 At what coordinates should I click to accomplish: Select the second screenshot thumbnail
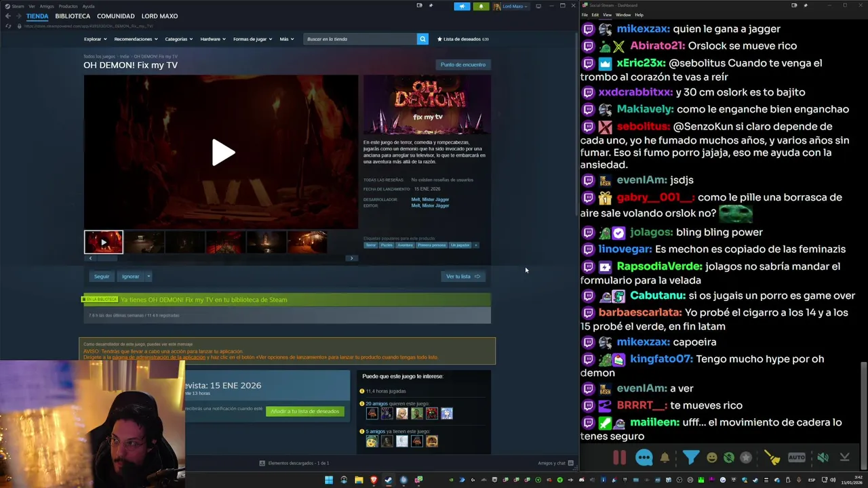point(144,242)
